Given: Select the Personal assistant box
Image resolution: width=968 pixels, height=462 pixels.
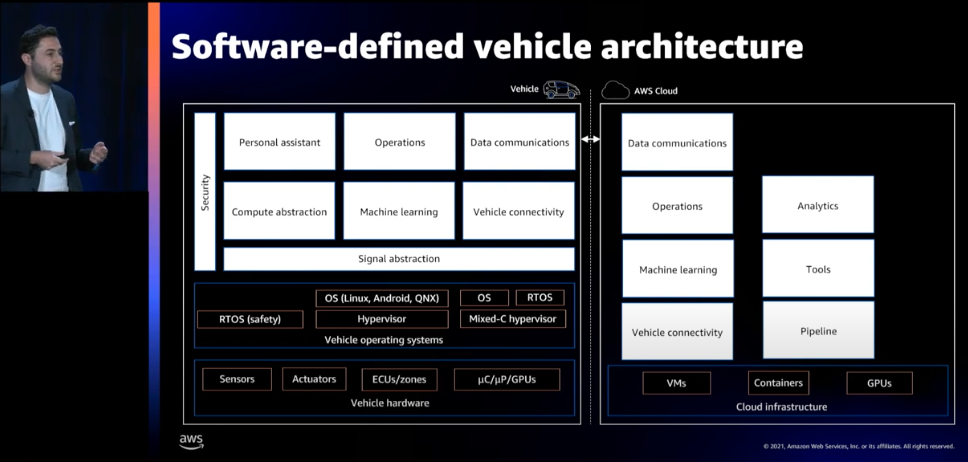Looking at the screenshot, I should (x=279, y=142).
